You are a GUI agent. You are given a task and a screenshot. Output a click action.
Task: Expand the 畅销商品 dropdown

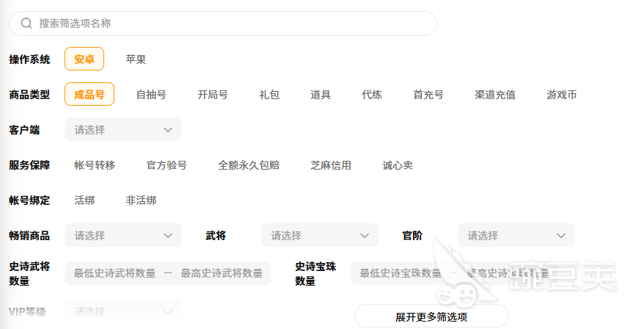tap(123, 236)
